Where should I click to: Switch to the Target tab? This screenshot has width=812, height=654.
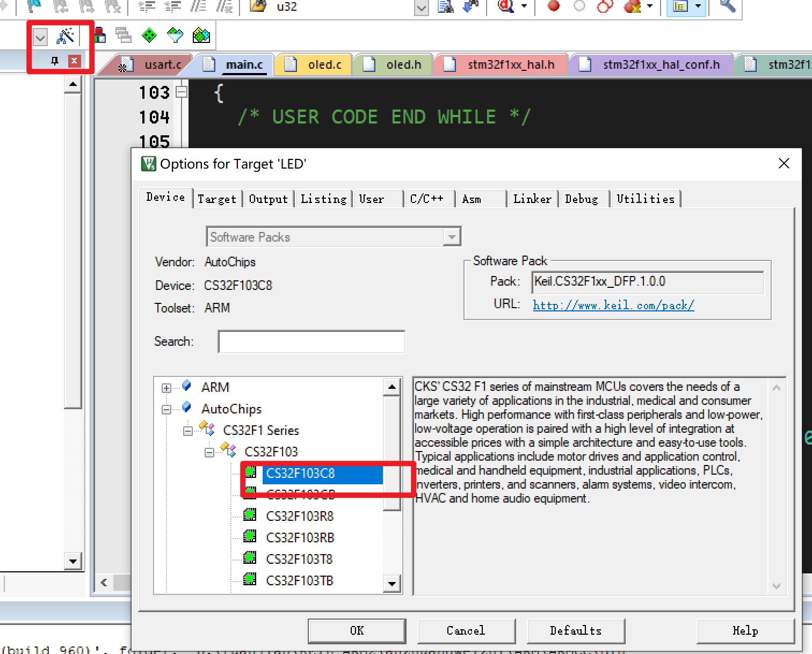(217, 199)
